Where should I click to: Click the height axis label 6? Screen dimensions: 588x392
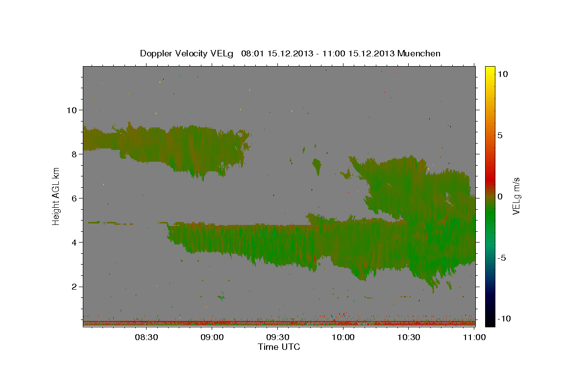tap(74, 198)
